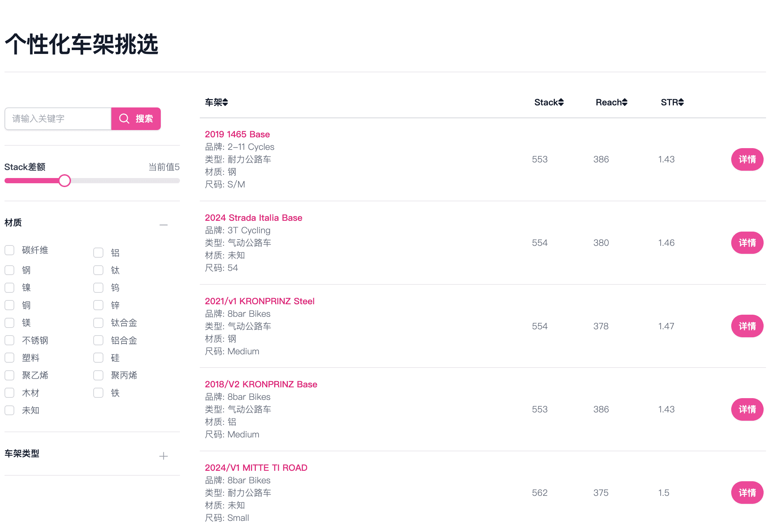The width and height of the screenshot is (781, 532).
Task: View details for 2021/v1 KRONPRINZ Steel
Action: click(x=747, y=326)
